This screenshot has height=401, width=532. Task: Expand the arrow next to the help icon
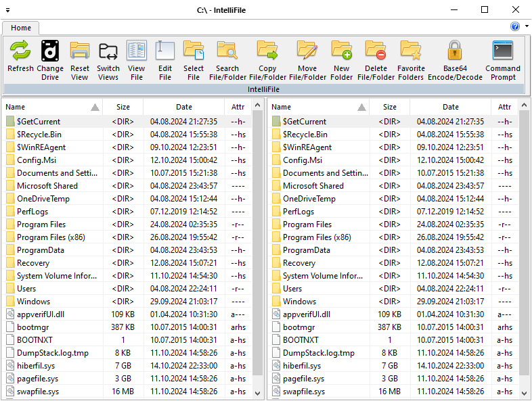[x=527, y=26]
